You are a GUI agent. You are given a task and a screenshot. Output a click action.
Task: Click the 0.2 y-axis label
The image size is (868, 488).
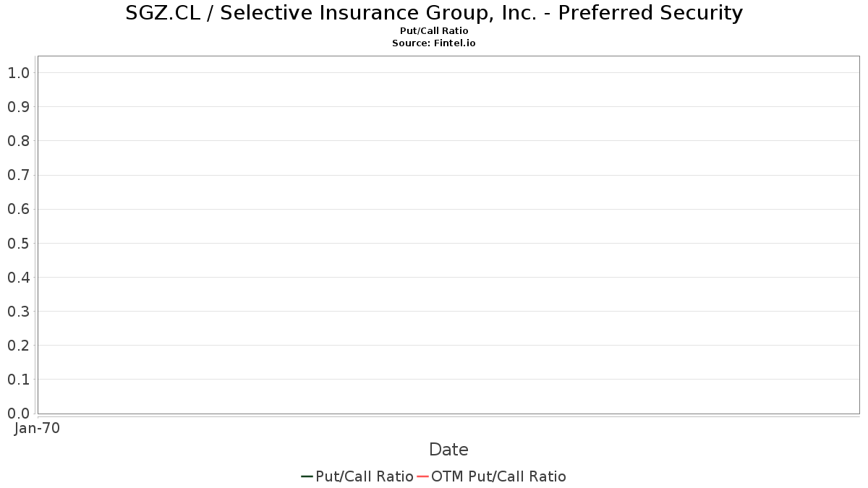tap(19, 345)
